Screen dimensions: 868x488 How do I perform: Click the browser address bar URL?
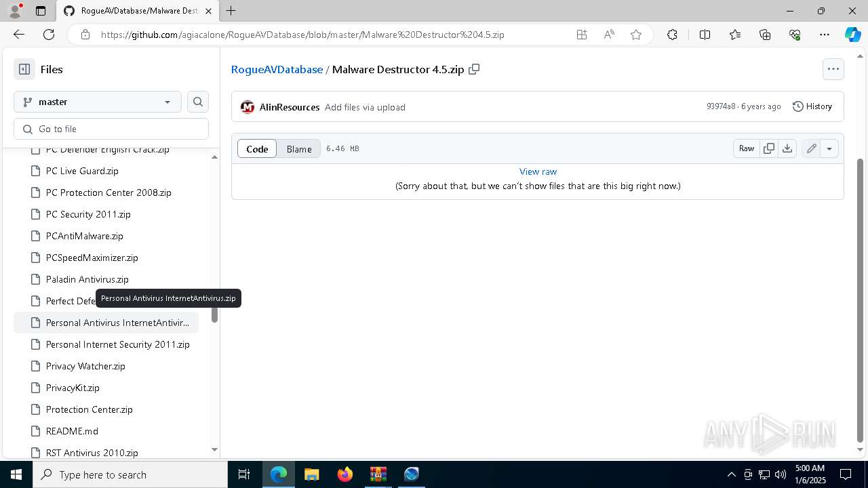point(302,35)
